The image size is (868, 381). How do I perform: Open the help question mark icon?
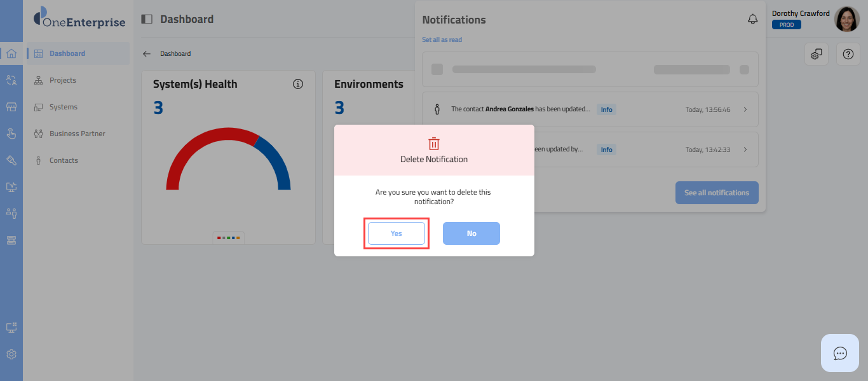click(848, 54)
